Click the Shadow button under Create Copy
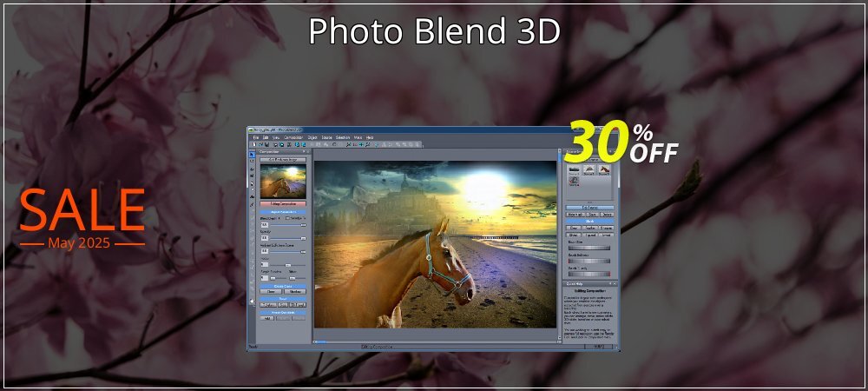Screen dimensions: 868x391 tap(295, 292)
